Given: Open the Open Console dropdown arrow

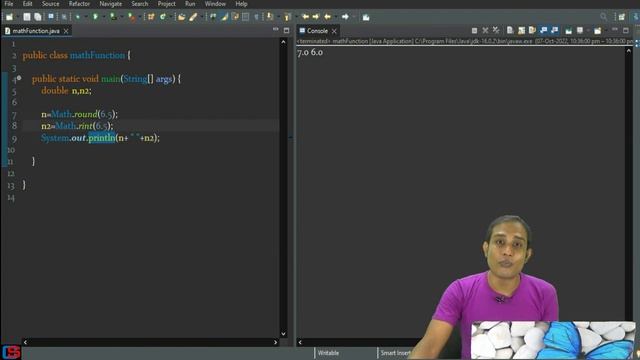Looking at the screenshot, I should coord(606,31).
